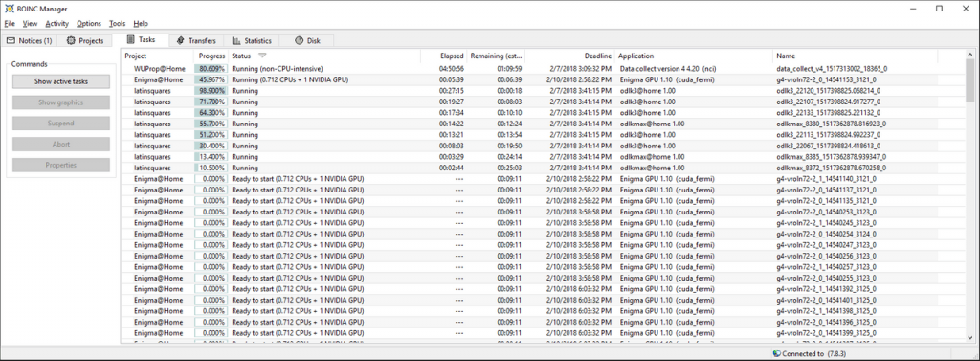Click remaining time 00:25:03
The width and height of the screenshot is (980, 361).
(x=509, y=168)
